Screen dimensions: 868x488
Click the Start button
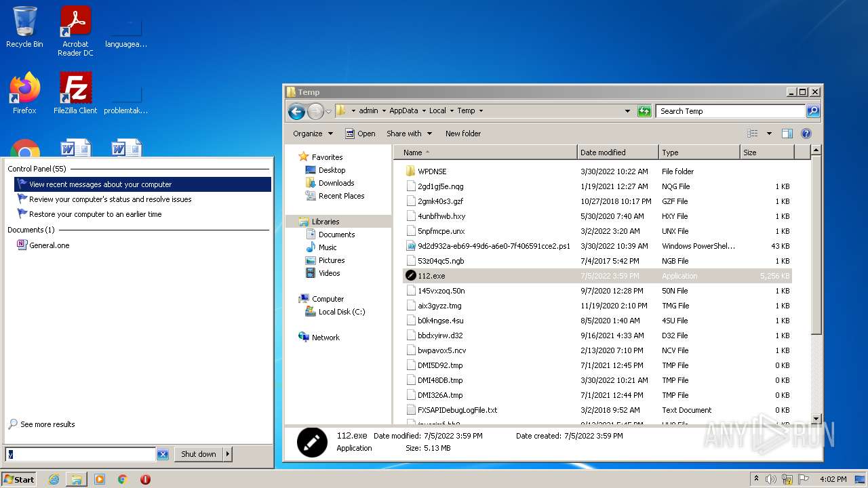tap(19, 479)
